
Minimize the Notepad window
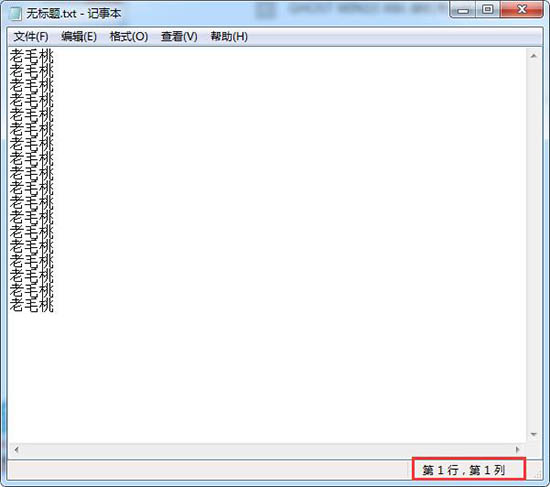(x=463, y=10)
